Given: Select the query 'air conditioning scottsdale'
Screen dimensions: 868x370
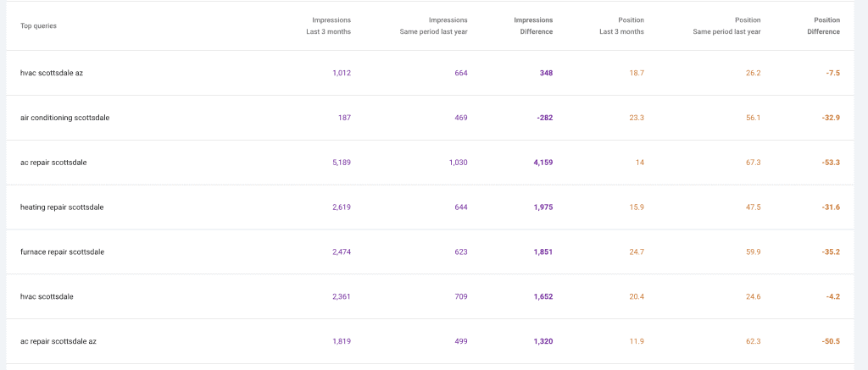Looking at the screenshot, I should coord(64,118).
